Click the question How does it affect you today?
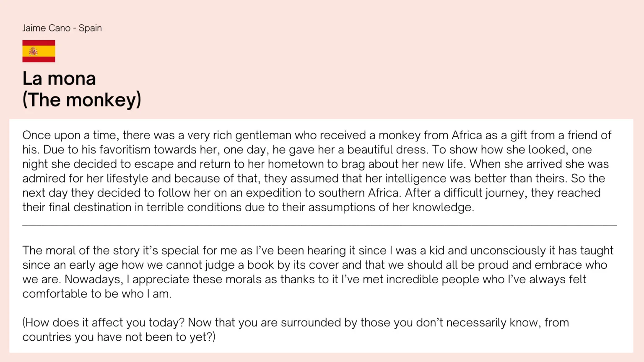This screenshot has width=644, height=362. pos(104,323)
